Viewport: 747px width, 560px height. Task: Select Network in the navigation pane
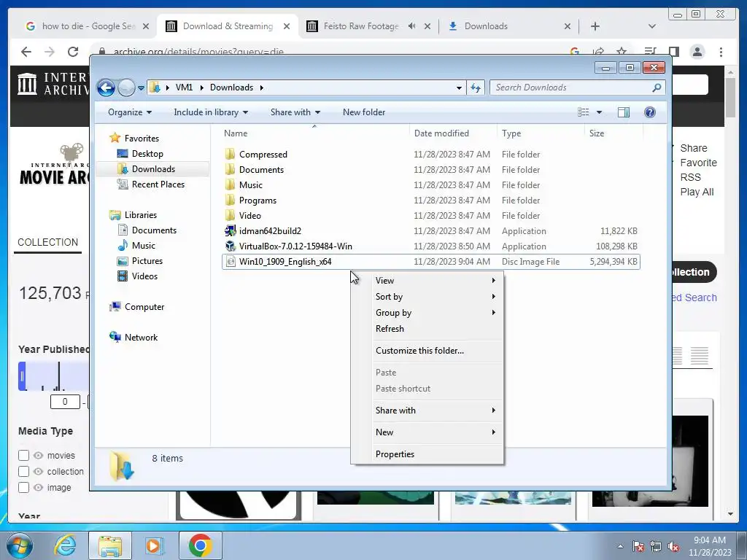[x=141, y=337]
